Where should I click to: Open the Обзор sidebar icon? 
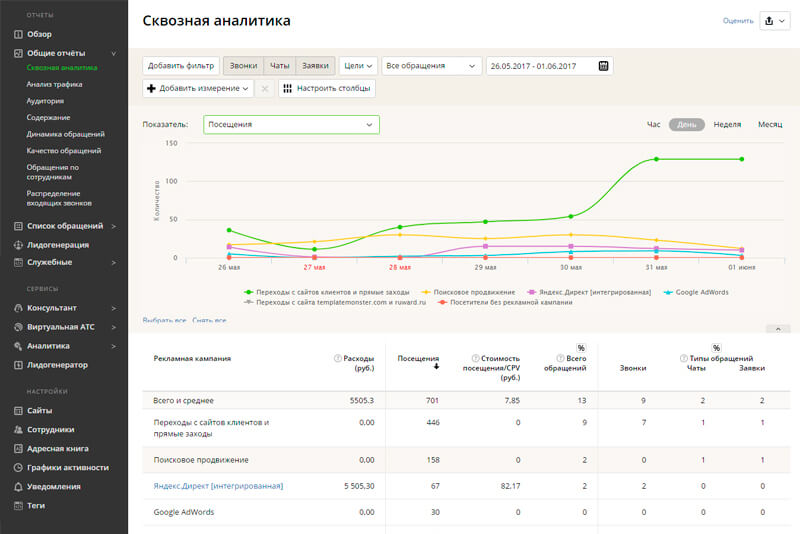pos(18,34)
